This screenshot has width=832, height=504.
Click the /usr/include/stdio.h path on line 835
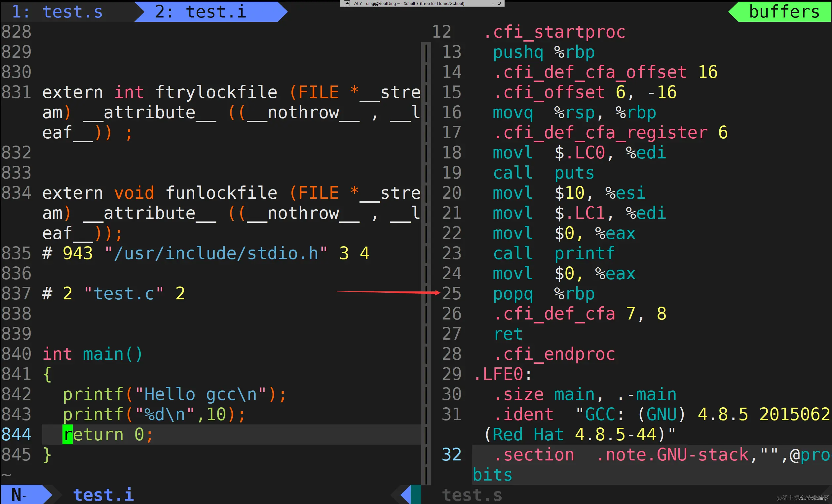pos(216,253)
